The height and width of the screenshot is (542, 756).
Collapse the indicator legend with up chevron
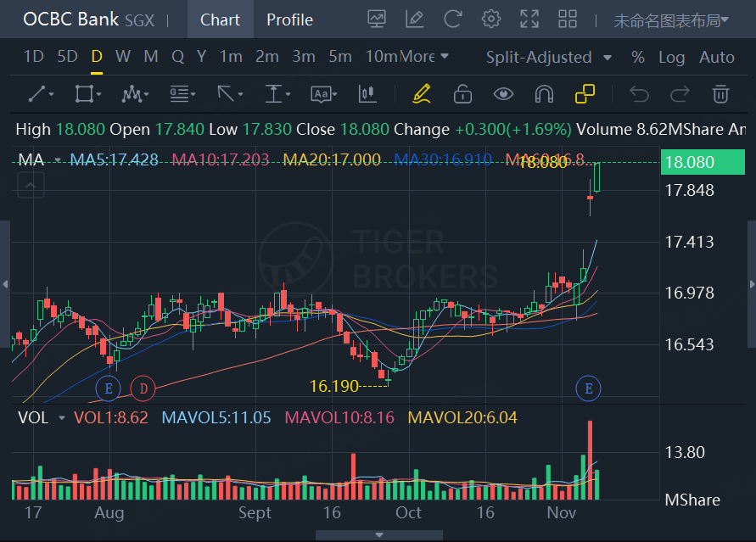(x=31, y=185)
